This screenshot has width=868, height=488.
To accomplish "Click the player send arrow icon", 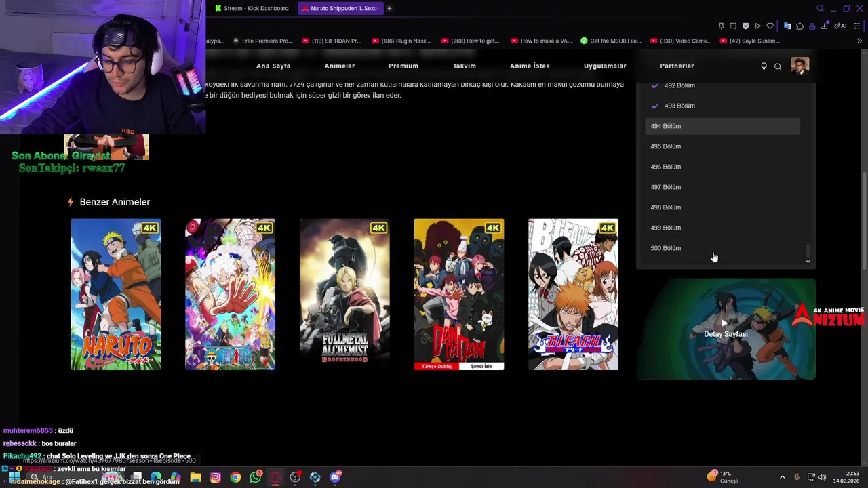I will [x=757, y=26].
